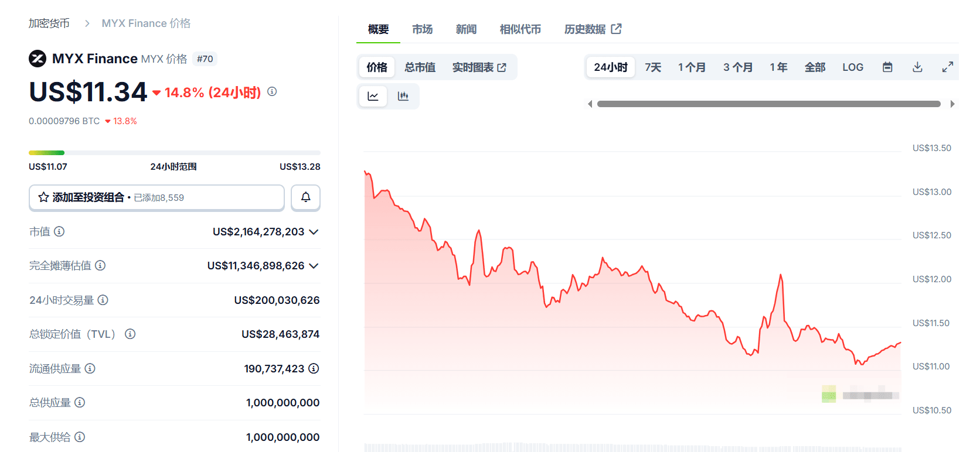Click external link icon beside 实时图表
980x452 pixels.
(x=502, y=67)
